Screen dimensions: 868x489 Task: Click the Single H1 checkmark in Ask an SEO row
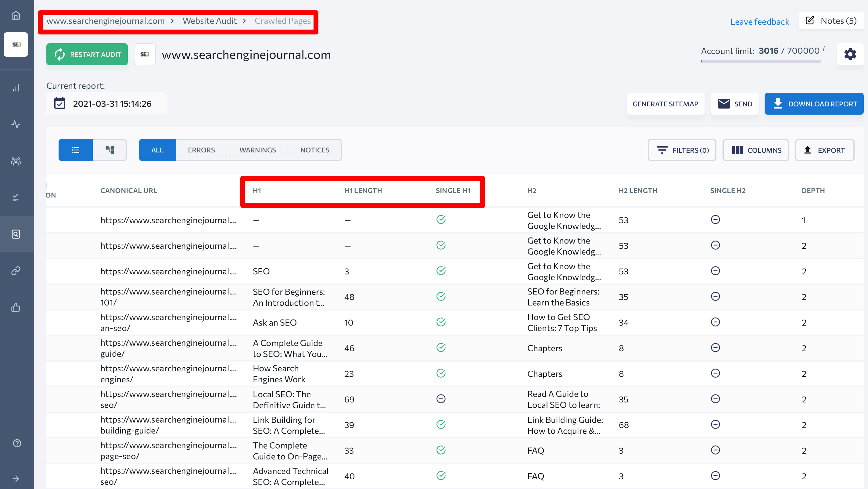click(441, 322)
